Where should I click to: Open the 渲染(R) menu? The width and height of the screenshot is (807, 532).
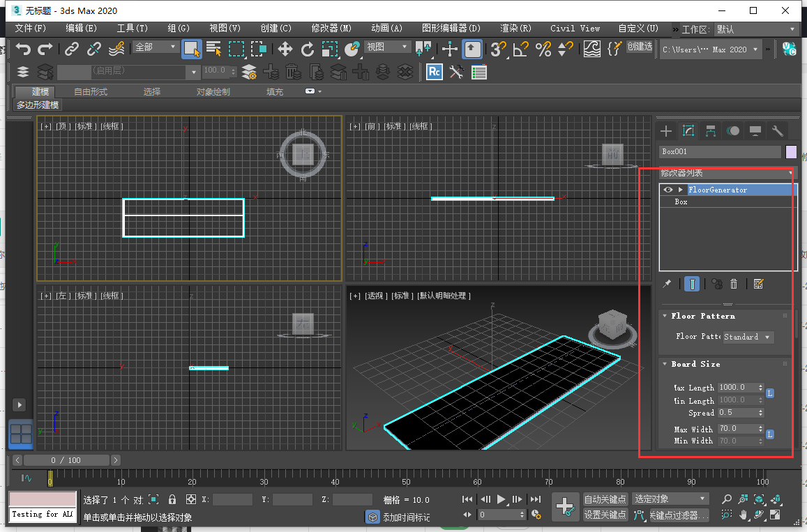515,29
